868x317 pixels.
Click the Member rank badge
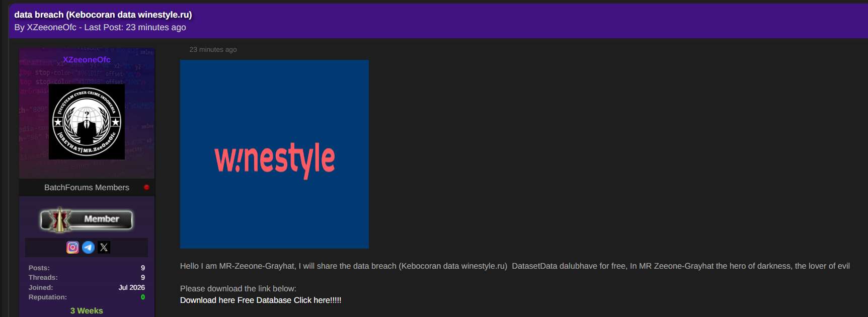pos(87,220)
